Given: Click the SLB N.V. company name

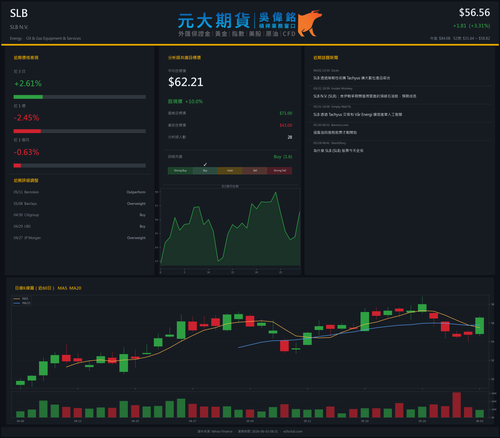Looking at the screenshot, I should point(19,27).
